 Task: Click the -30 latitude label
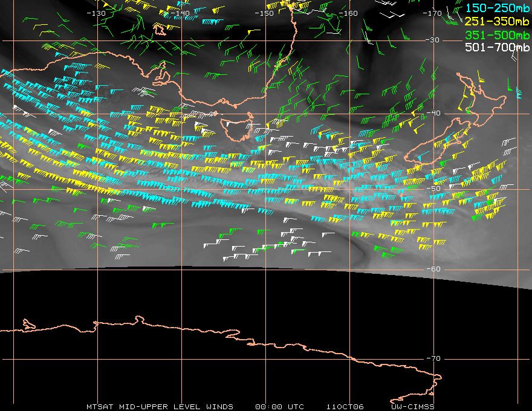tap(433, 40)
